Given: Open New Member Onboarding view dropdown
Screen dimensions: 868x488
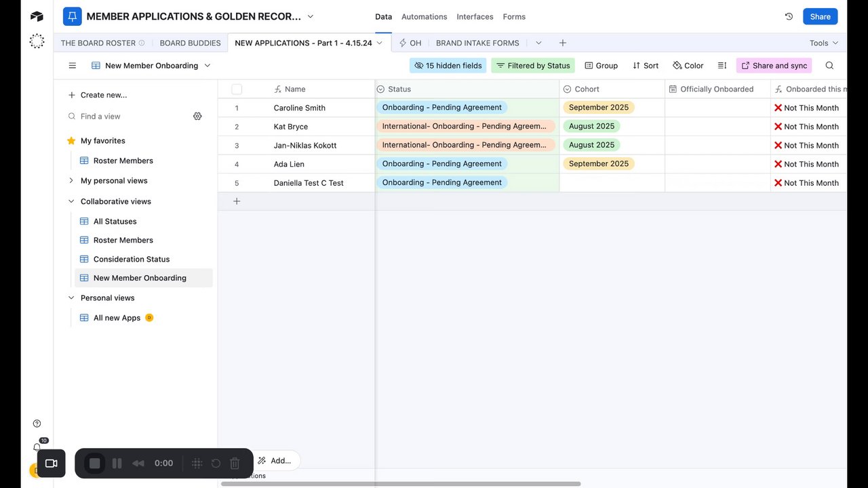Looking at the screenshot, I should coord(208,66).
